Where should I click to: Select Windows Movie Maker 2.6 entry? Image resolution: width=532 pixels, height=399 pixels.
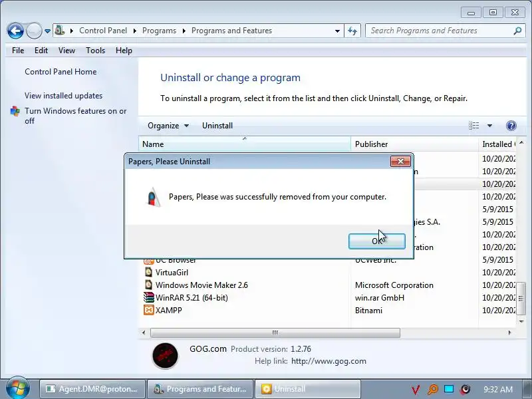(201, 285)
